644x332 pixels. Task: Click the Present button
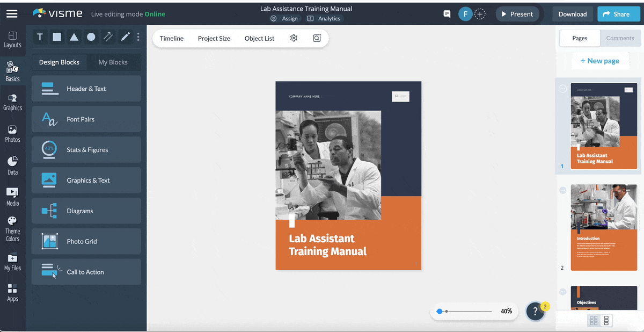pos(517,14)
